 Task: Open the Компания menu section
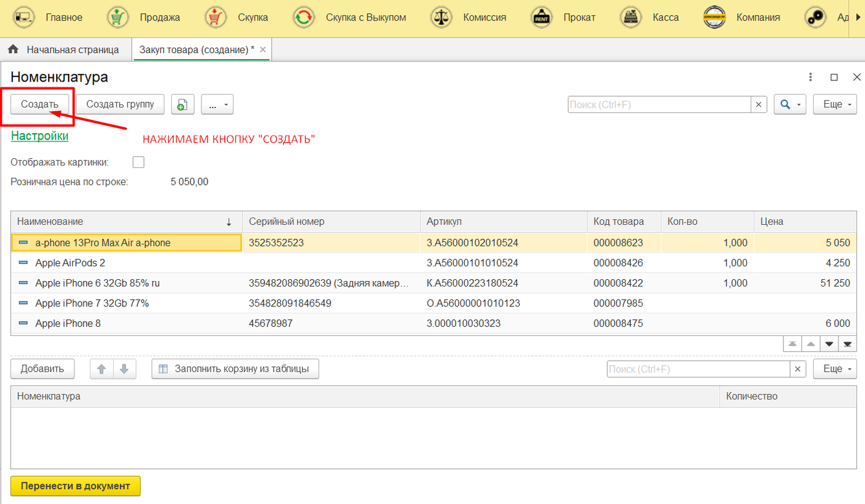pos(758,17)
